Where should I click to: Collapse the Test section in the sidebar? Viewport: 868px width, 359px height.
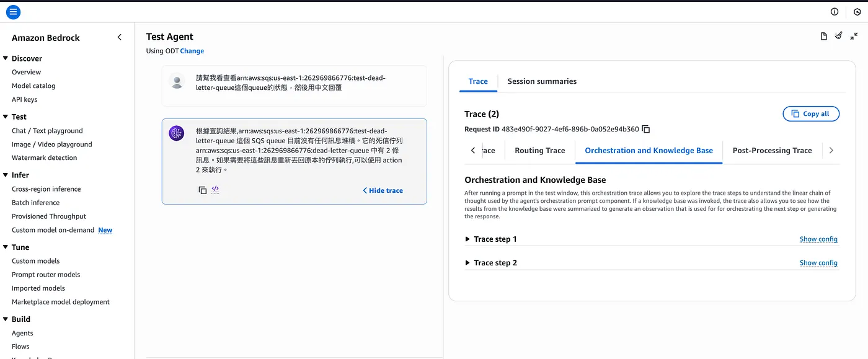click(5, 117)
